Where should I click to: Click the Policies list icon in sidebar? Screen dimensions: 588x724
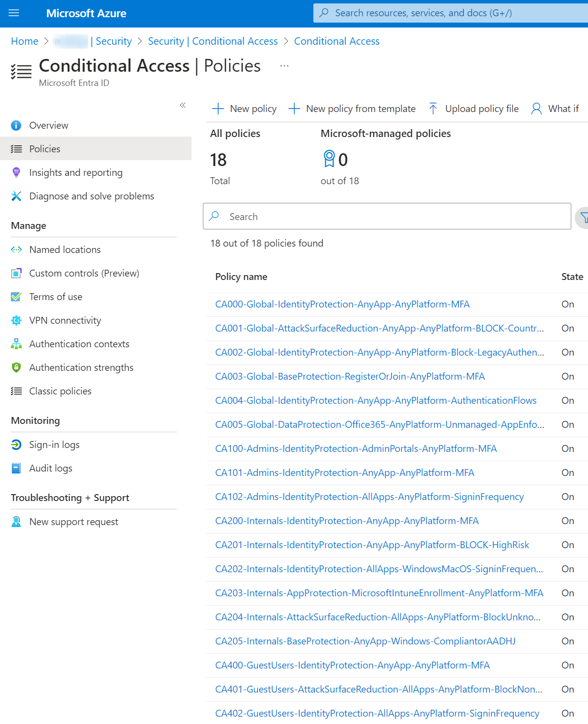point(16,149)
